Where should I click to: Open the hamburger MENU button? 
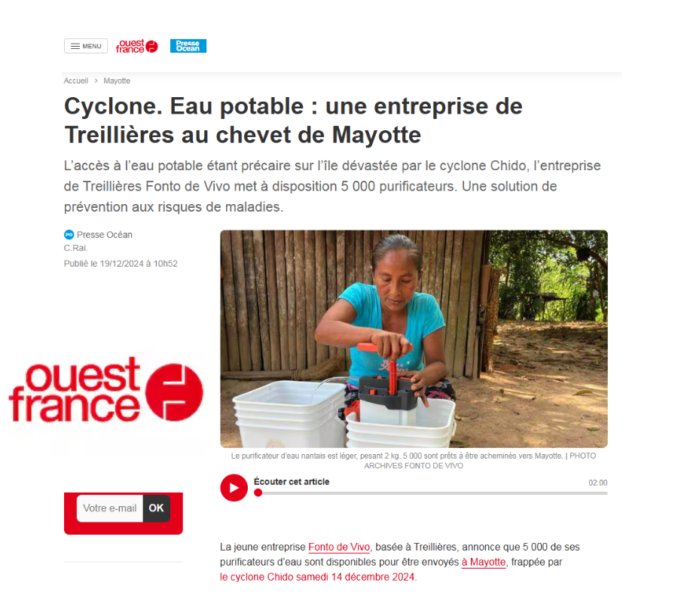tap(86, 46)
